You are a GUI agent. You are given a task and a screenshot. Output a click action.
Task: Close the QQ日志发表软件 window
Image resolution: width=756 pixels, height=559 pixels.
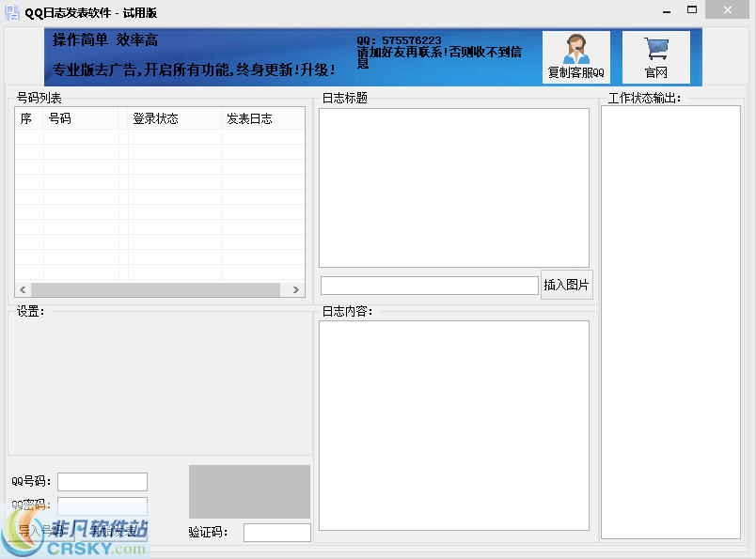(x=728, y=9)
